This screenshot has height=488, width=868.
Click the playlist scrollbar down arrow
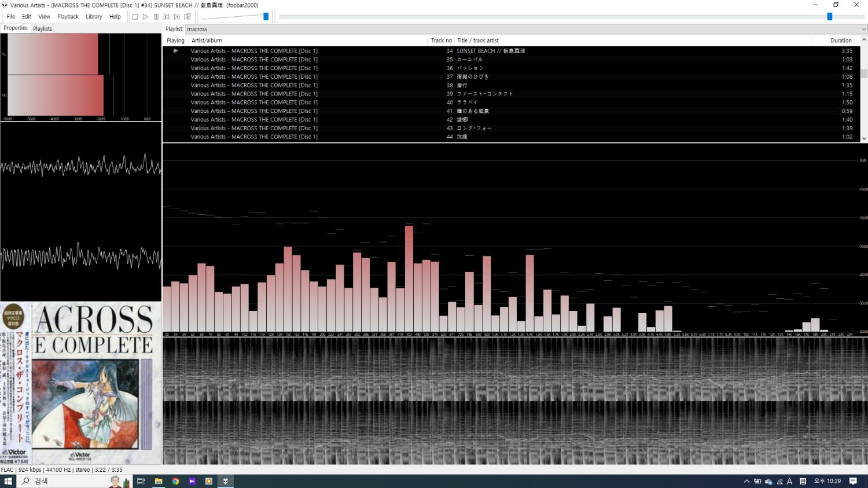pyautogui.click(x=864, y=138)
